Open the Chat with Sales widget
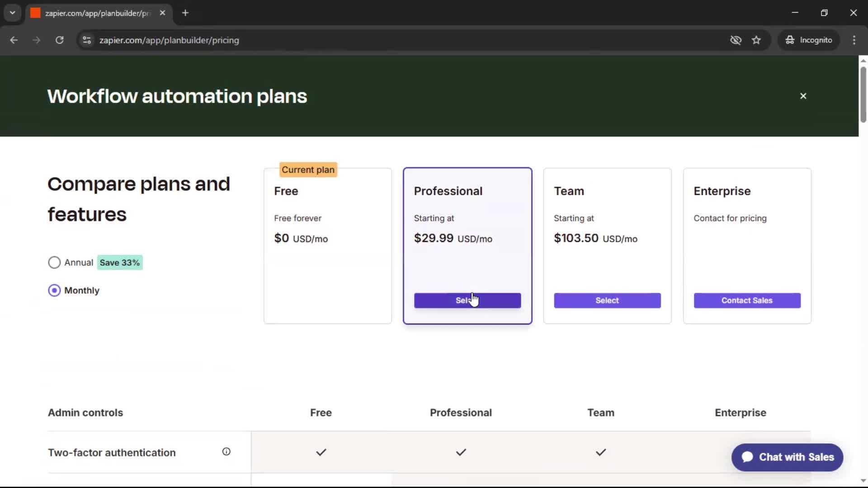868x488 pixels. (x=787, y=457)
